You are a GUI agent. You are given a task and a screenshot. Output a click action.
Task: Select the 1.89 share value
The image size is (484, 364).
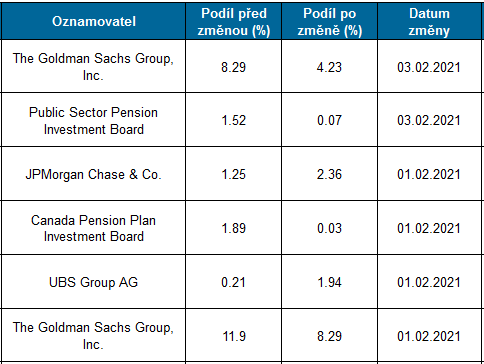pos(234,228)
